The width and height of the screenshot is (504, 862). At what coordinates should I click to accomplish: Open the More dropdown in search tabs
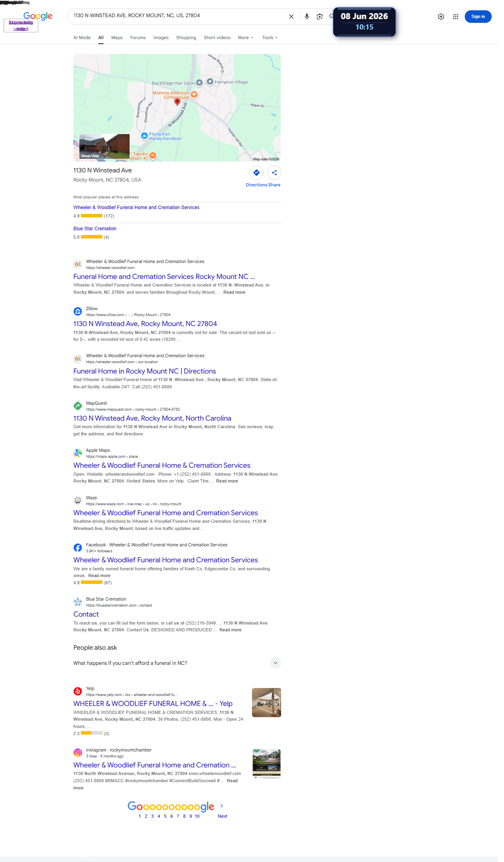[246, 38]
